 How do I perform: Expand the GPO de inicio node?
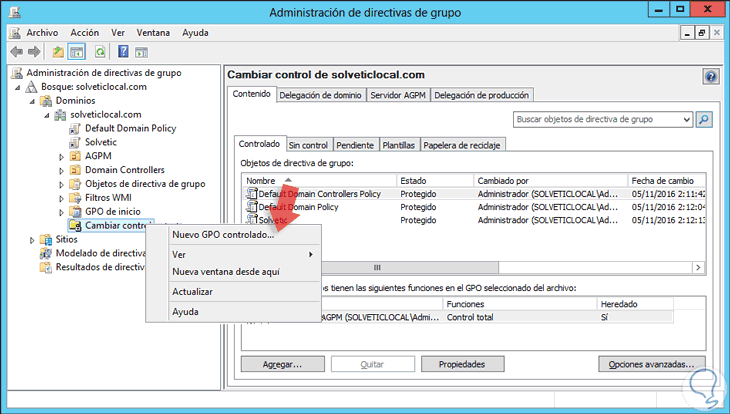[61, 212]
